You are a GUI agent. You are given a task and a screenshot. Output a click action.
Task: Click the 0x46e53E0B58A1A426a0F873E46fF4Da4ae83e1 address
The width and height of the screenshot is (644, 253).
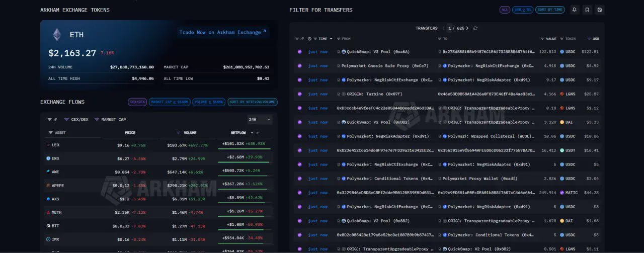click(486, 94)
